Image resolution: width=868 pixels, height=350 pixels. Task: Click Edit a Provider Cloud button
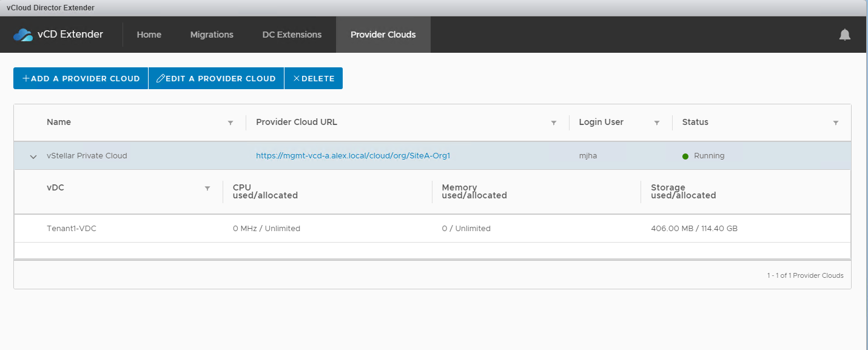216,78
